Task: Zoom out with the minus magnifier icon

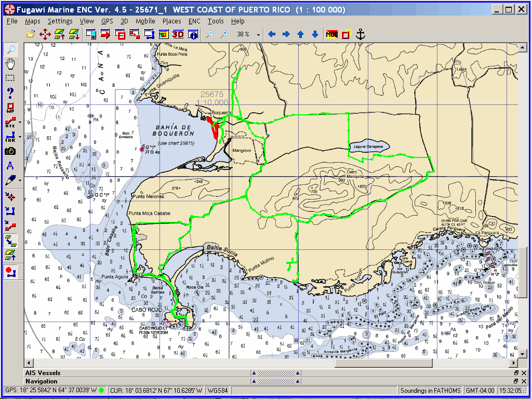Action: coord(210,34)
